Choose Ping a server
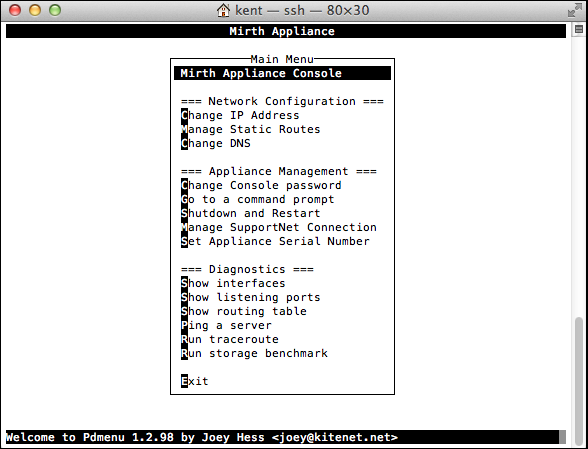 [x=226, y=325]
